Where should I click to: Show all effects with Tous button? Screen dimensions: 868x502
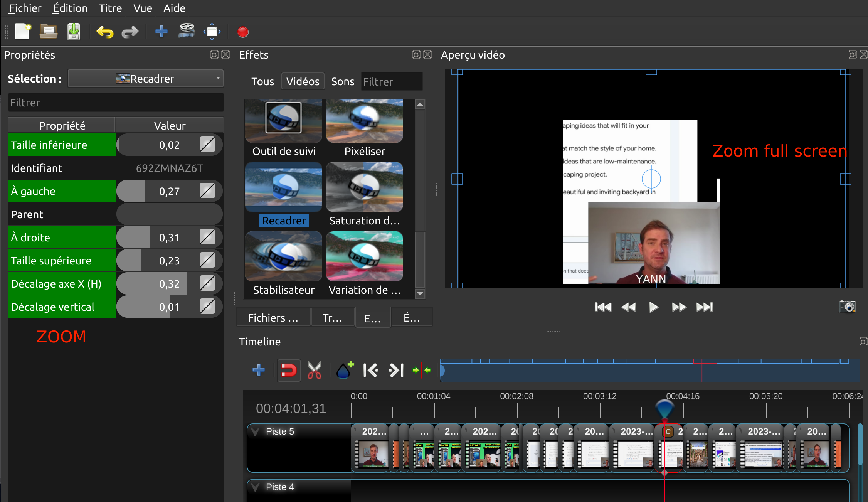point(262,81)
